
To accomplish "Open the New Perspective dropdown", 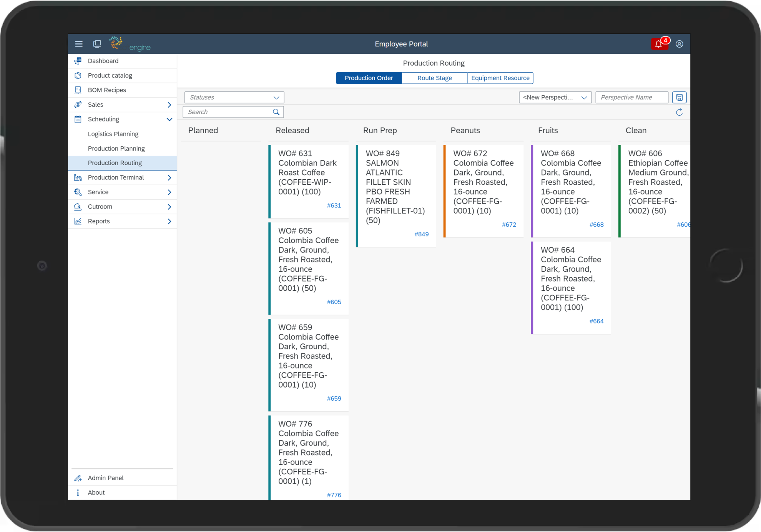I will 555,97.
